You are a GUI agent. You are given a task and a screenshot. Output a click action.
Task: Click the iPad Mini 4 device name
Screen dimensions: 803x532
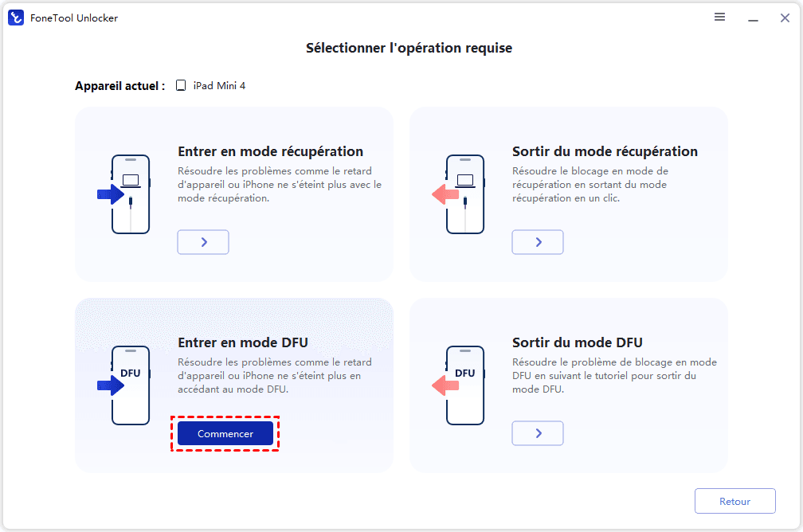(x=219, y=85)
